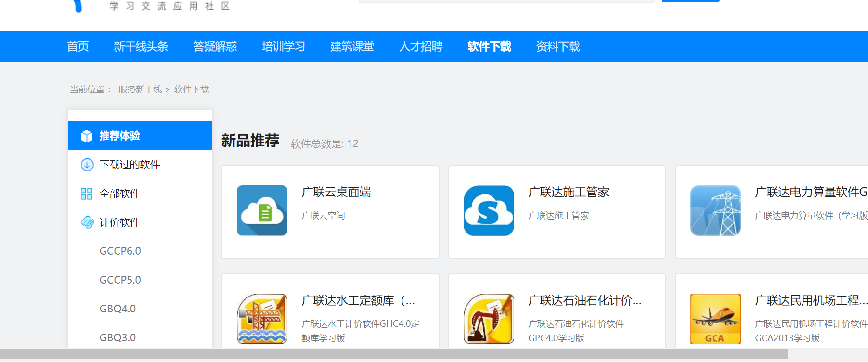
Task: Click the 广联达施工管家 cloud S icon
Action: click(x=489, y=210)
